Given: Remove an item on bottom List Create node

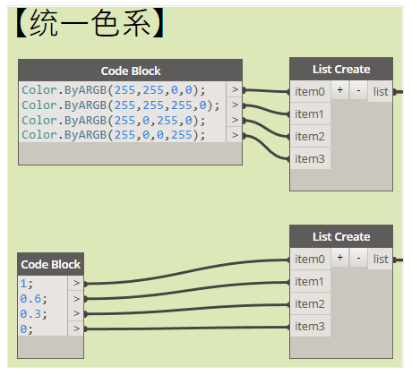Looking at the screenshot, I should click(358, 258).
